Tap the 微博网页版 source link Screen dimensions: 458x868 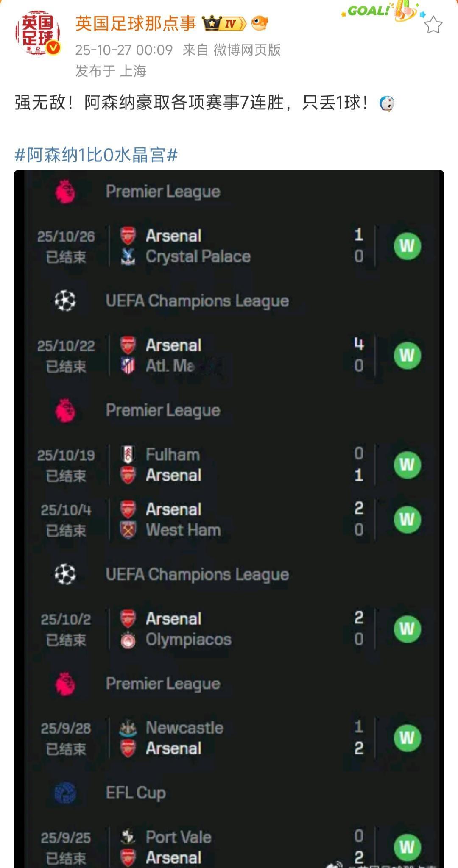pos(247,50)
